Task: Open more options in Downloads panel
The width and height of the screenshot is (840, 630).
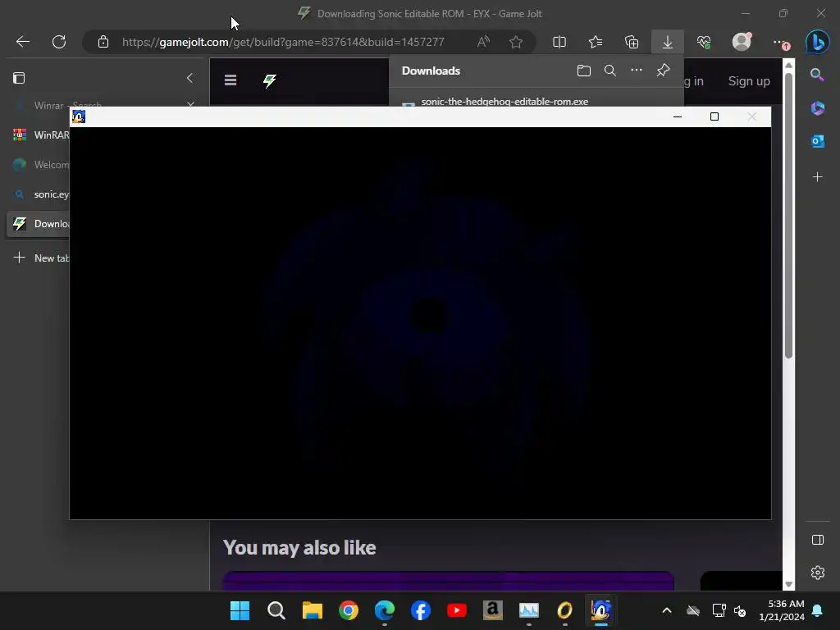Action: point(637,71)
